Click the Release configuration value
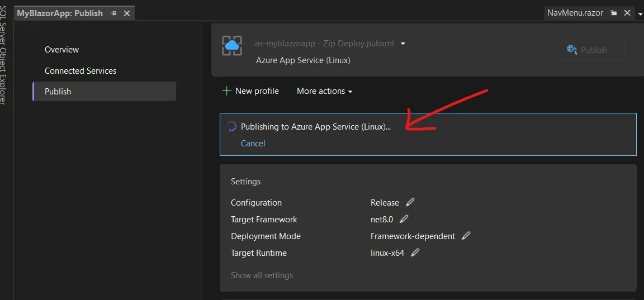 385,203
